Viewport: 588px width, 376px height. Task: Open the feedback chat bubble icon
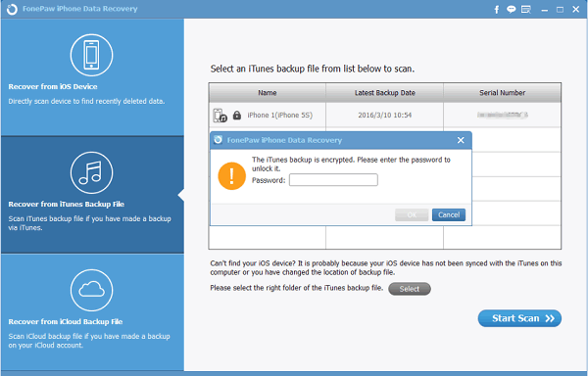511,10
